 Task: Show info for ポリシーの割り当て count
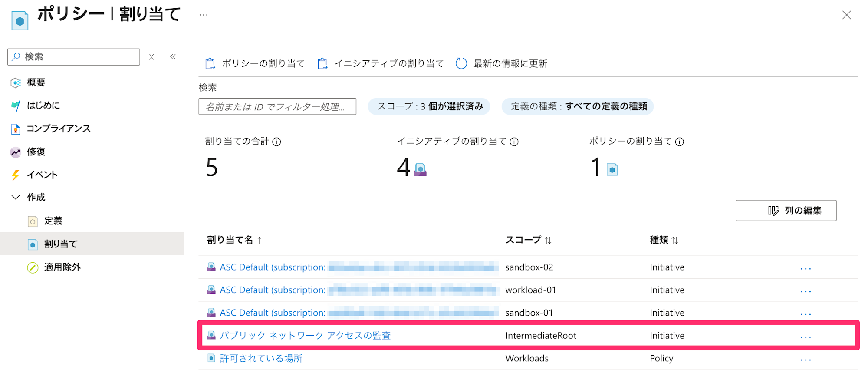point(680,142)
